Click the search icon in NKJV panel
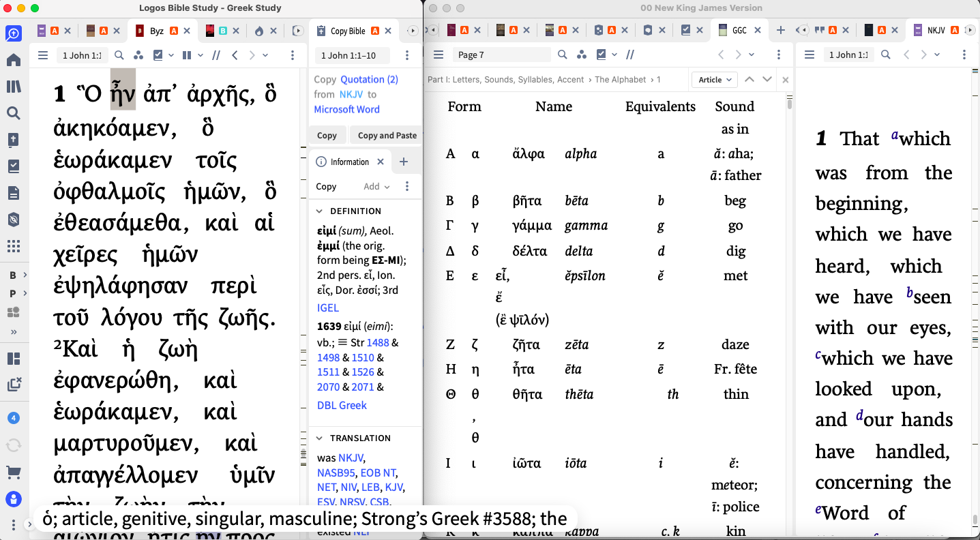Image resolution: width=980 pixels, height=540 pixels. pyautogui.click(x=885, y=55)
